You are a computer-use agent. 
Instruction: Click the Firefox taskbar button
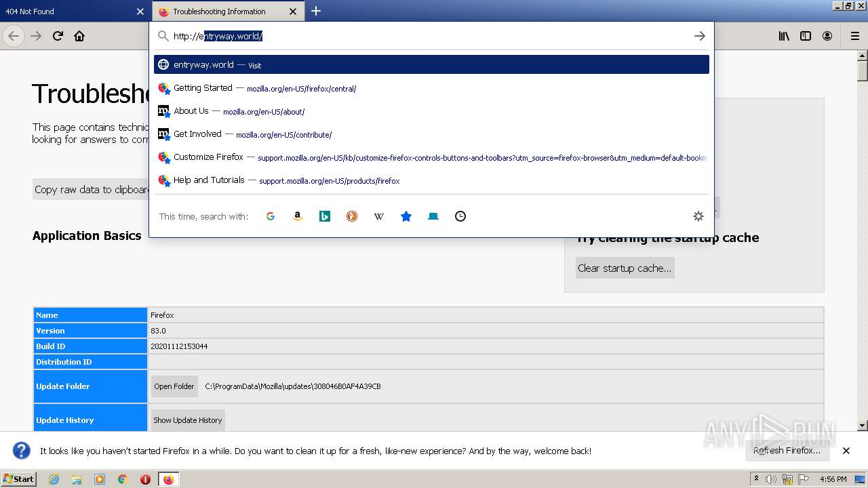(168, 479)
